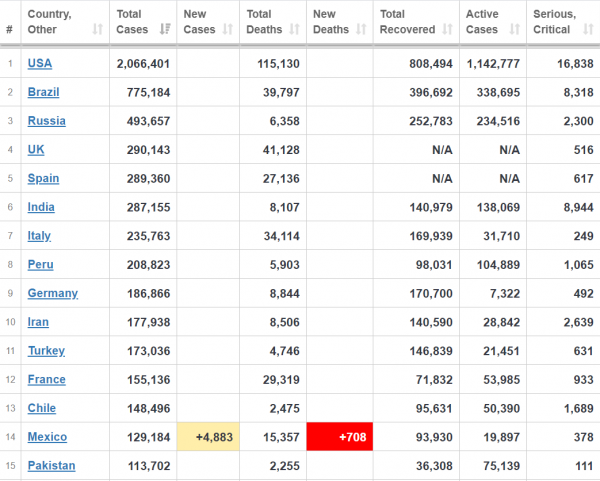
Task: Click Total Cases sort arrow icon
Action: (165, 29)
